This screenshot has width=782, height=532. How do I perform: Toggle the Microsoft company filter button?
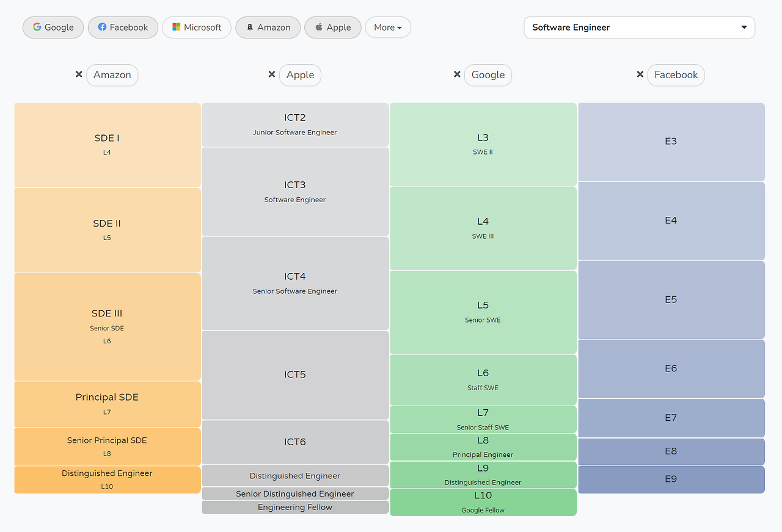(197, 27)
